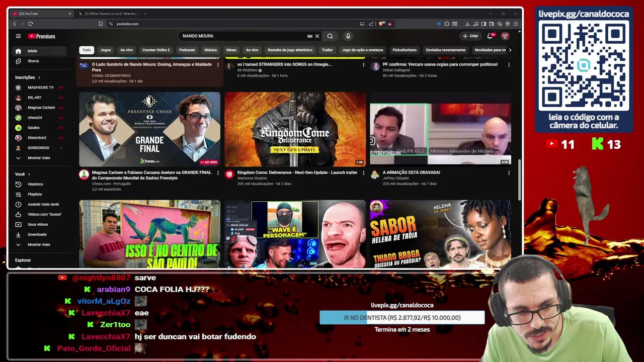Open options for PF confirma Vorcaro video

(509, 65)
